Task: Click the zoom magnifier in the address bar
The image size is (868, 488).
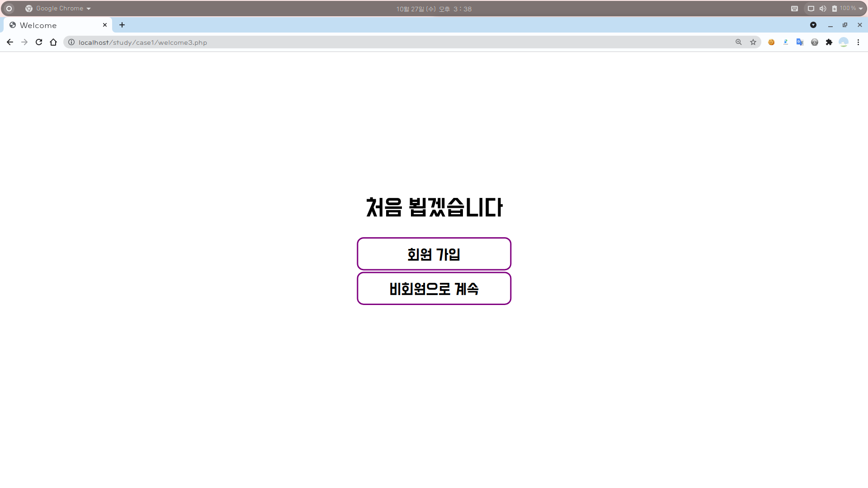Action: pyautogui.click(x=739, y=42)
